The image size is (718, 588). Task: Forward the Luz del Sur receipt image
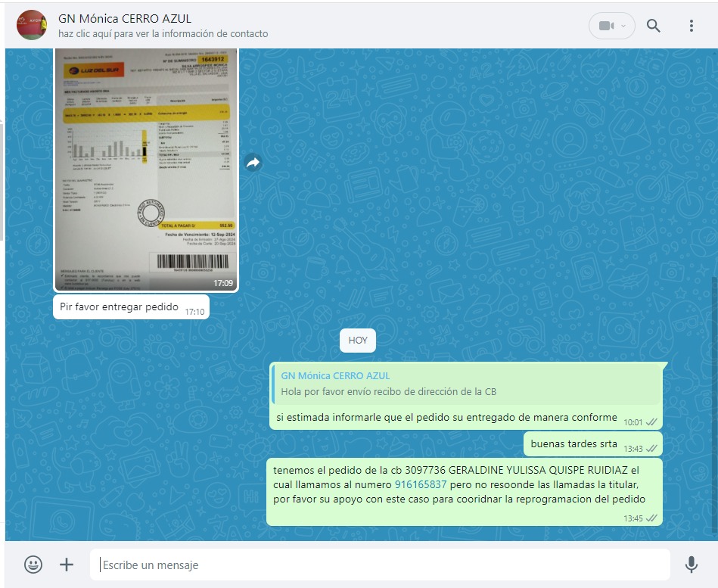[253, 163]
